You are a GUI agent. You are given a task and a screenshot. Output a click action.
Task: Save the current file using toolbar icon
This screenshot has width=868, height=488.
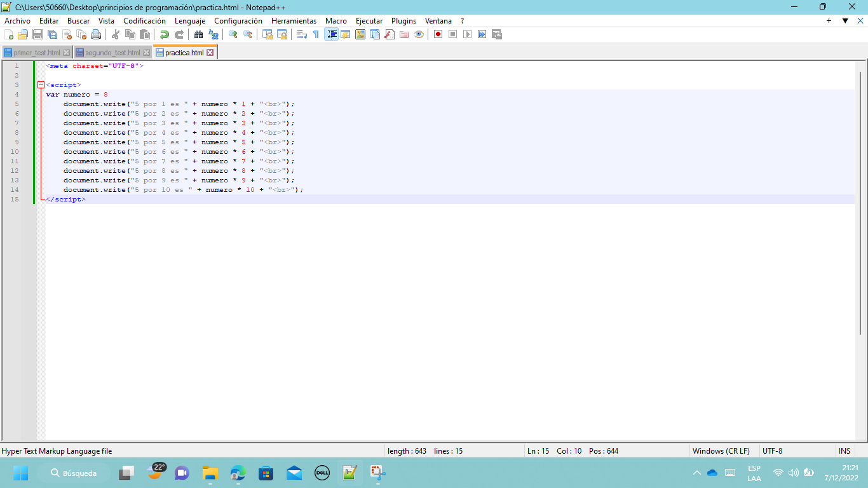(x=37, y=34)
